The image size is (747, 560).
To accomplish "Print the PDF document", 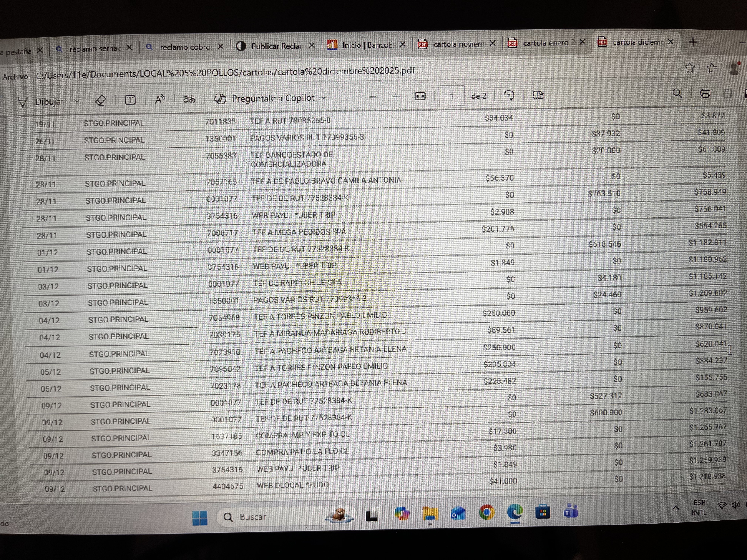I will 705,93.
